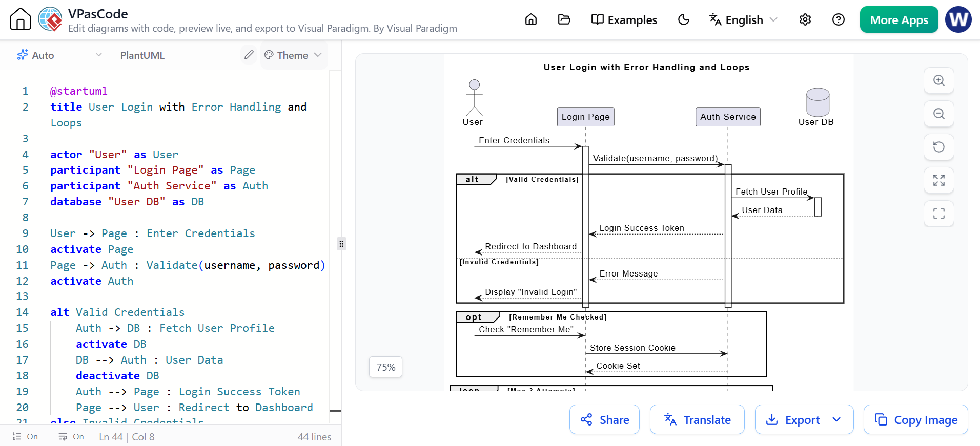This screenshot has height=446, width=980.
Task: Click 'Fetch User Profile' diagram message
Action: (771, 192)
